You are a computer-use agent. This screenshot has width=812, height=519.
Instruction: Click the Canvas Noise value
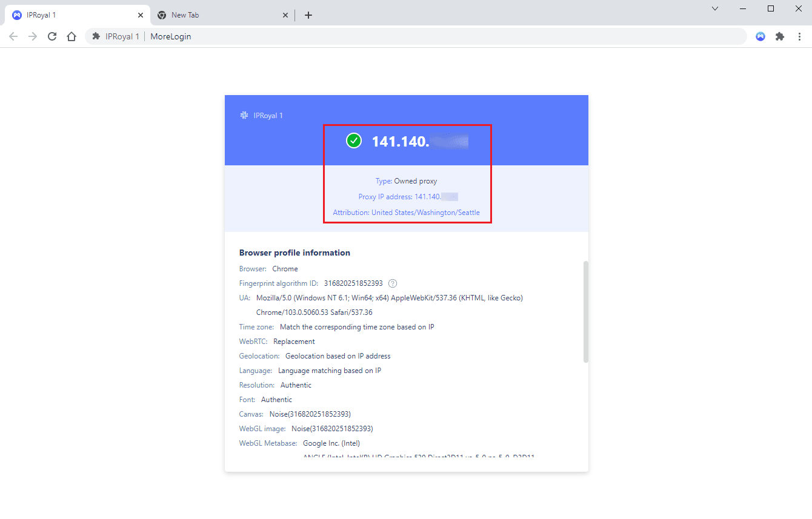[310, 414]
